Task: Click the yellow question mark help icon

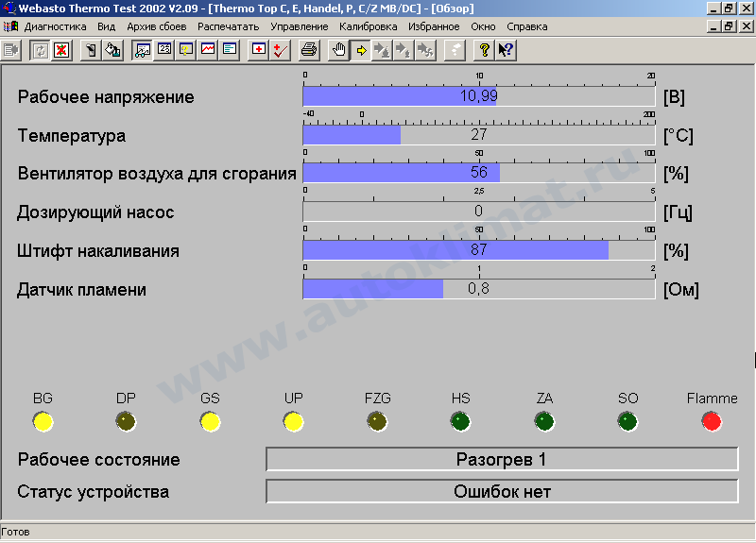Action: click(484, 50)
